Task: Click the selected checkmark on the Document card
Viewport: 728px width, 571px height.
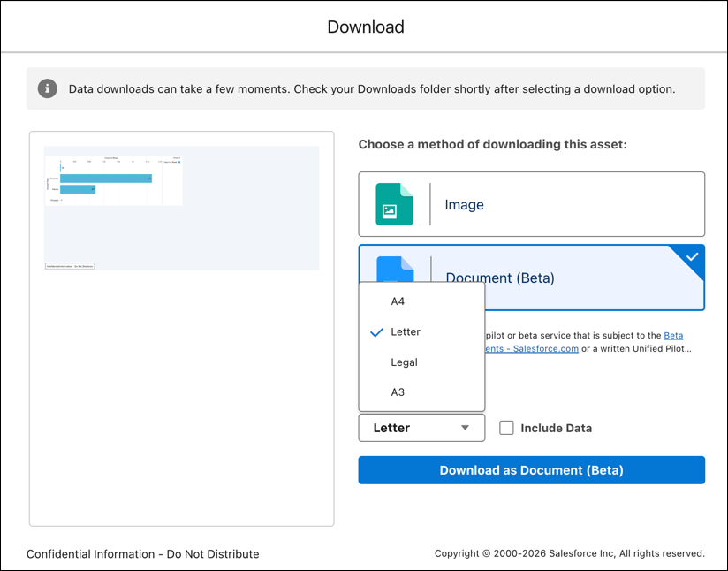Action: (692, 256)
